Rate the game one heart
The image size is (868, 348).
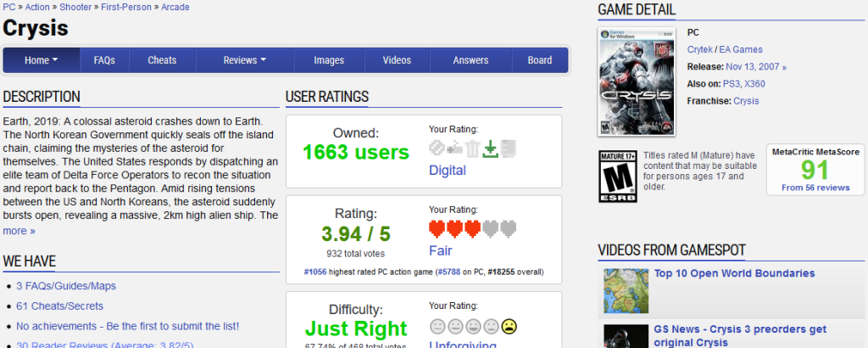tap(437, 229)
